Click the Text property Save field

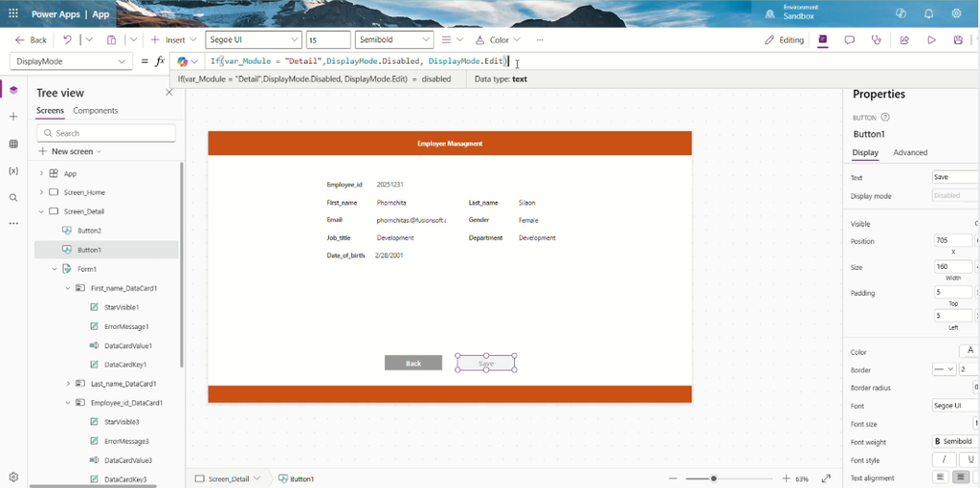[x=956, y=177]
